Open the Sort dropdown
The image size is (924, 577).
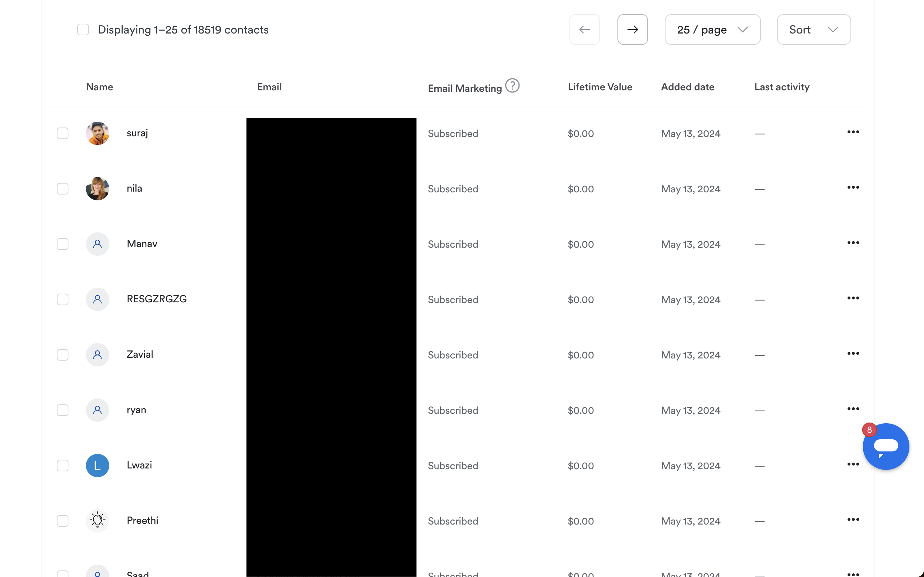pyautogui.click(x=813, y=30)
